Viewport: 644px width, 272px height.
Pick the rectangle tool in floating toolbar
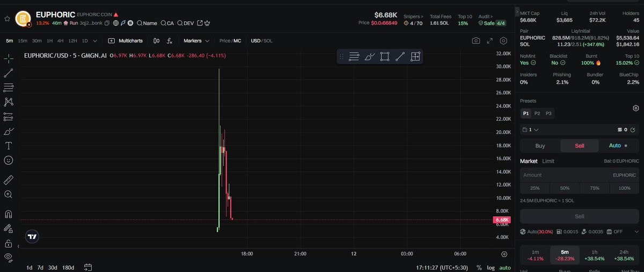pyautogui.click(x=384, y=56)
